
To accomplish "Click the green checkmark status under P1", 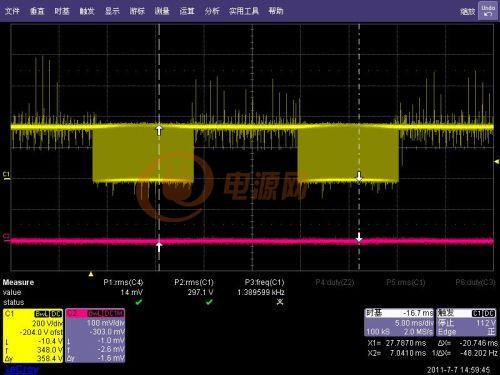I will [x=138, y=302].
